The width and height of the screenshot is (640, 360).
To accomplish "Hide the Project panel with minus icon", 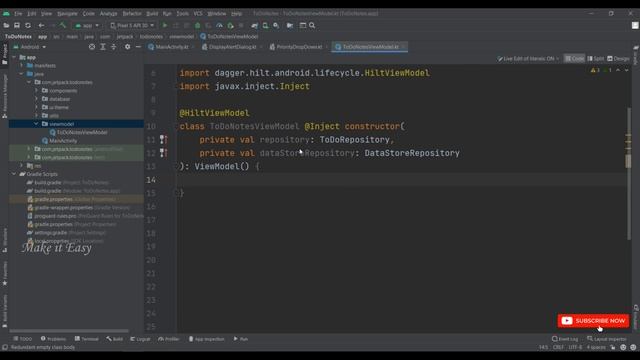I will (138, 47).
